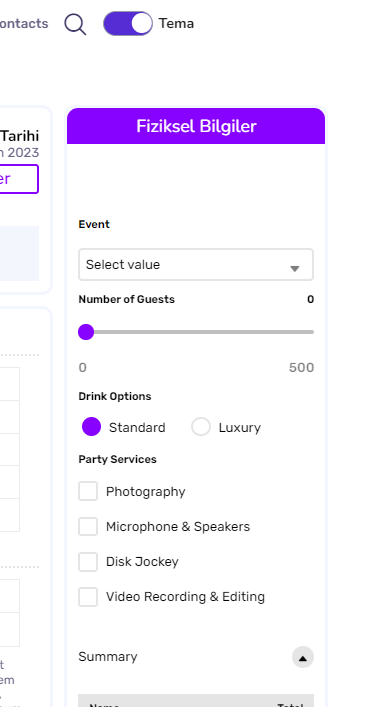The height and width of the screenshot is (707, 378).
Task: Check the Microphone & Speakers box
Action: [88, 526]
